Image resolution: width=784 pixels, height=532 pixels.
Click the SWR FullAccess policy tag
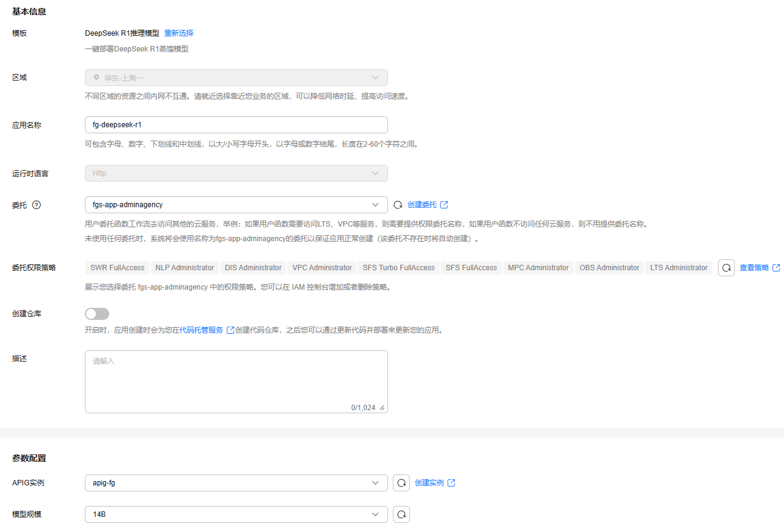(x=118, y=268)
